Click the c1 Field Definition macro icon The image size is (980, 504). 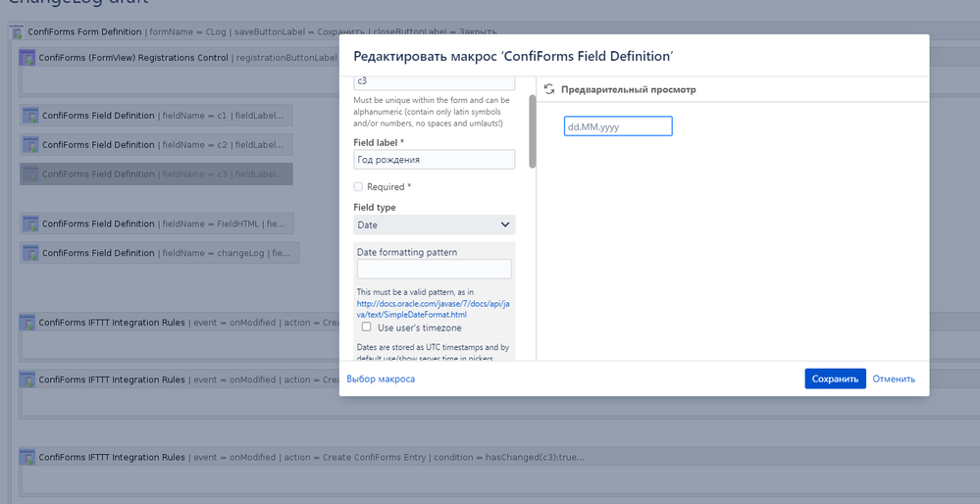[30, 116]
